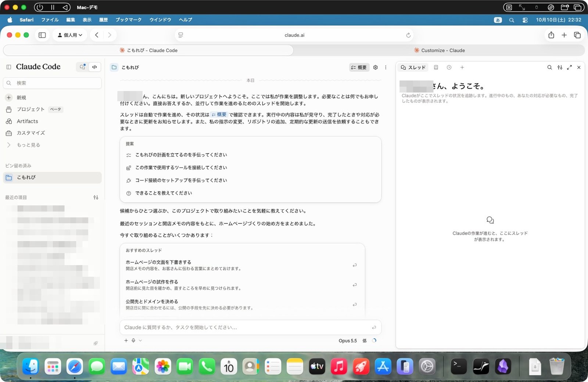Launch Terminal from the Dock
588x382 pixels.
click(x=459, y=367)
